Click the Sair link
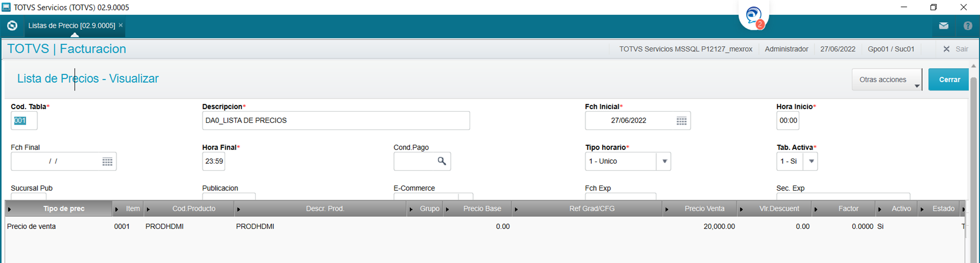The width and height of the screenshot is (980, 263). (962, 49)
